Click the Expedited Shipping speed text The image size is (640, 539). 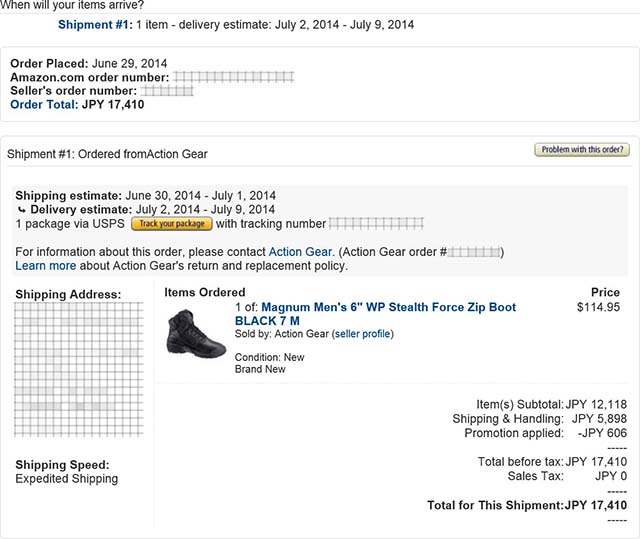[66, 479]
